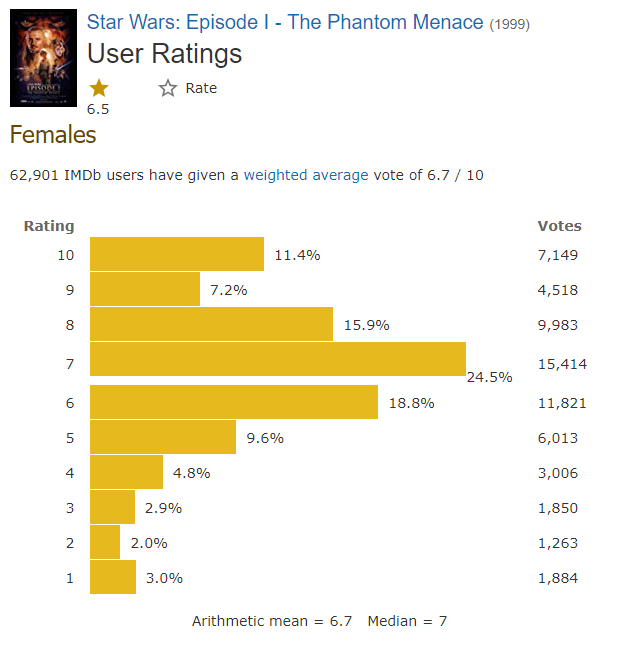
Task: Click the gold rating star icon
Action: click(x=99, y=88)
